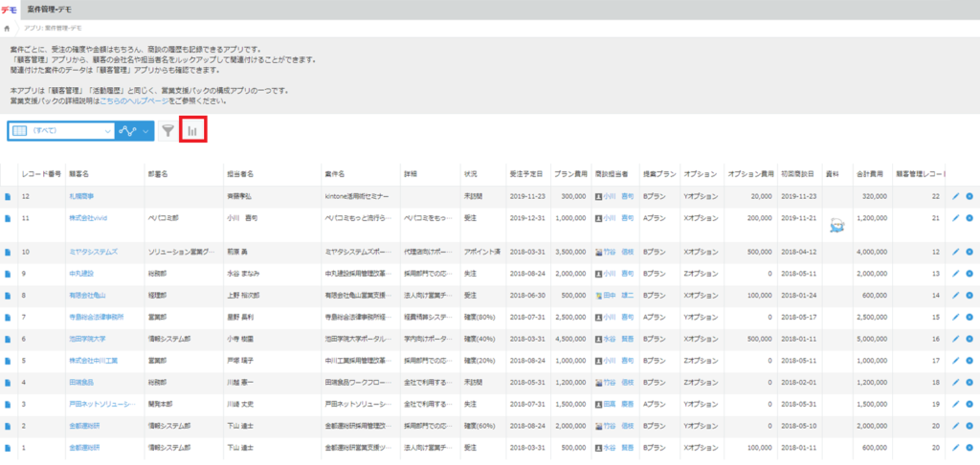Open customer link 中丸建設
This screenshot has width=980, height=465.
point(82,274)
